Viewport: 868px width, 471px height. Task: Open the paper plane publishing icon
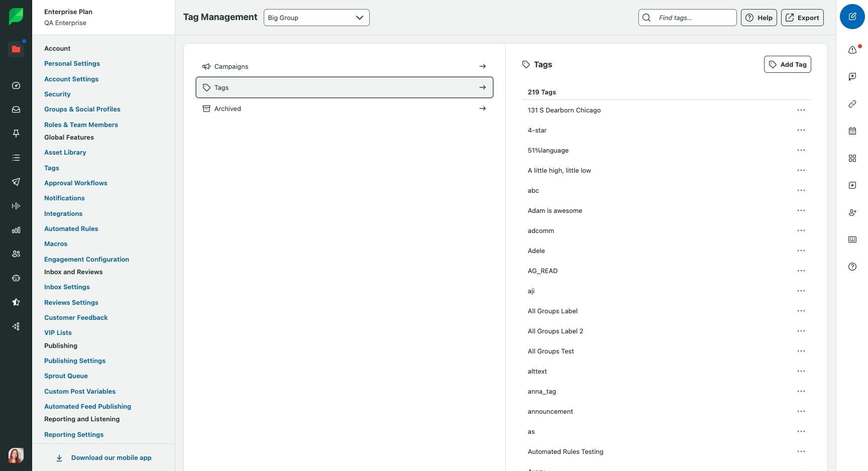click(16, 182)
